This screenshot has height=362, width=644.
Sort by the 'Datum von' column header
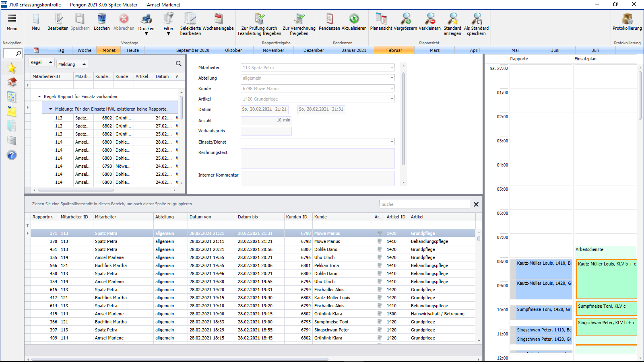tap(200, 217)
